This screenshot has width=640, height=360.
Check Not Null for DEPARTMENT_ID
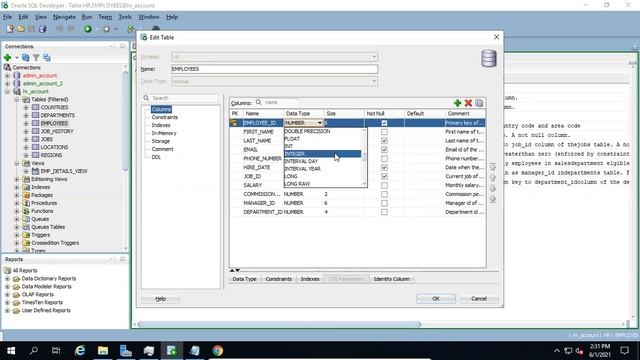tap(384, 212)
